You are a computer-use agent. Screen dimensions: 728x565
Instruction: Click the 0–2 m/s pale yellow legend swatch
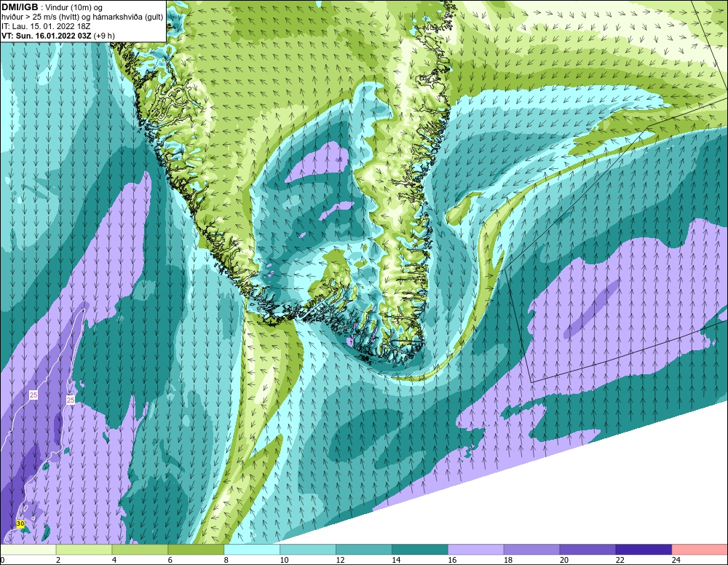point(28,550)
